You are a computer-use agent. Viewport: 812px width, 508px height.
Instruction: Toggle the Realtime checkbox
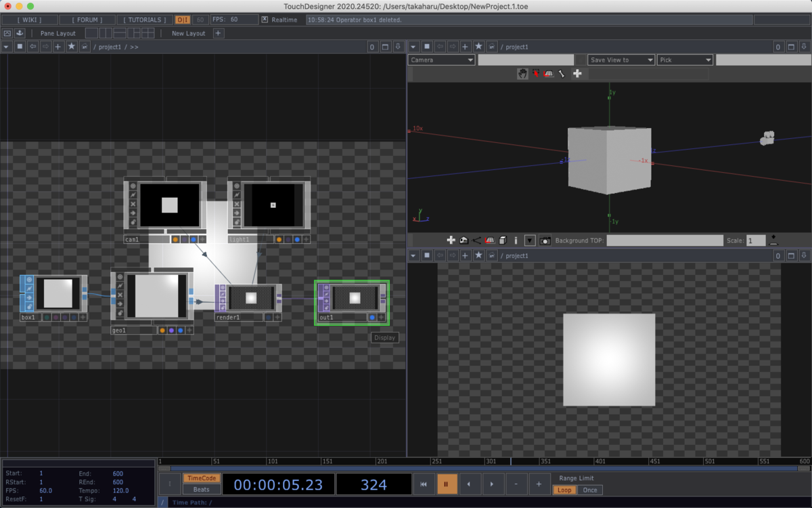[x=265, y=20]
